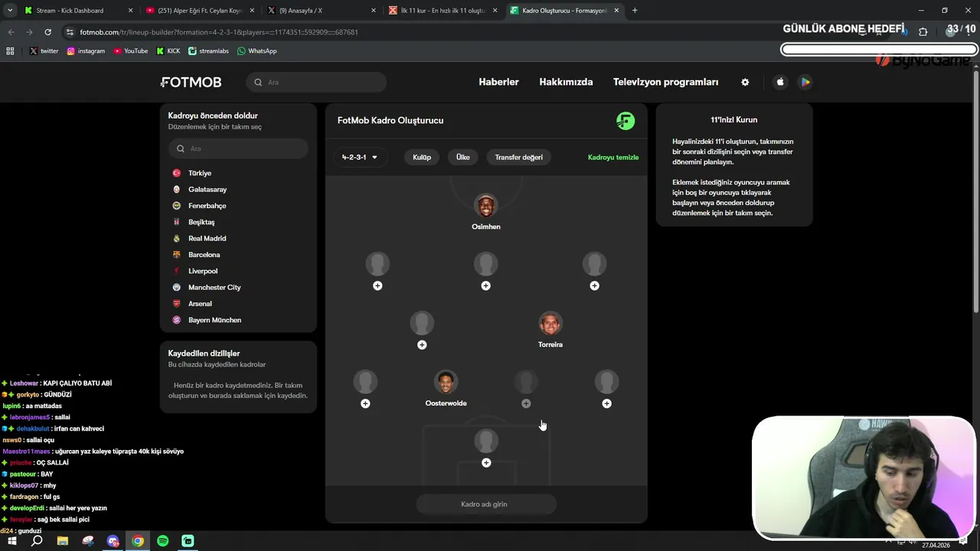Open the YouTube bookmark

coord(131,51)
